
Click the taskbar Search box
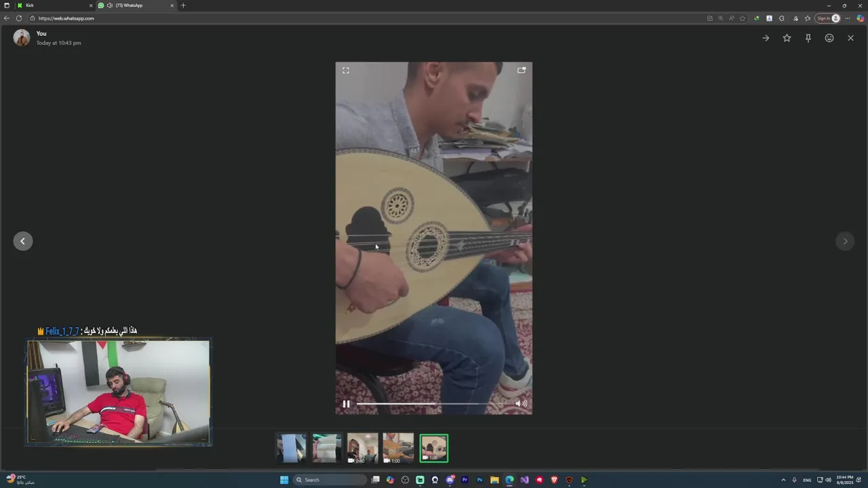click(330, 480)
